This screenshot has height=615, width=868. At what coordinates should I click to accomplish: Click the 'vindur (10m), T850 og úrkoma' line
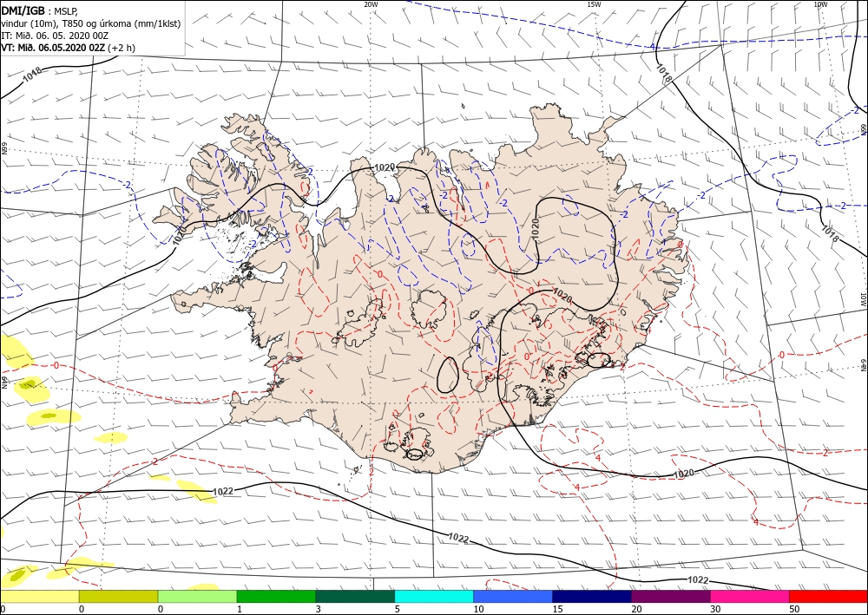click(x=91, y=23)
